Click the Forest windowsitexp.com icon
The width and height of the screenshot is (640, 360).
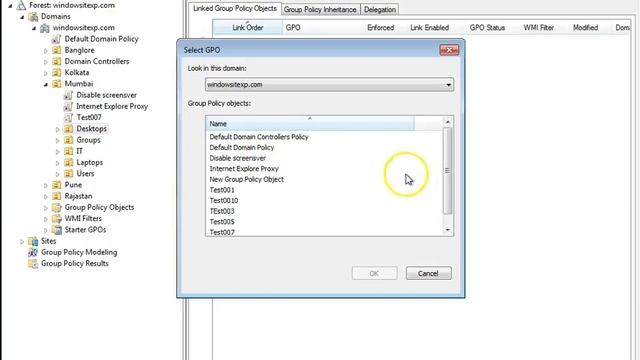click(21, 5)
